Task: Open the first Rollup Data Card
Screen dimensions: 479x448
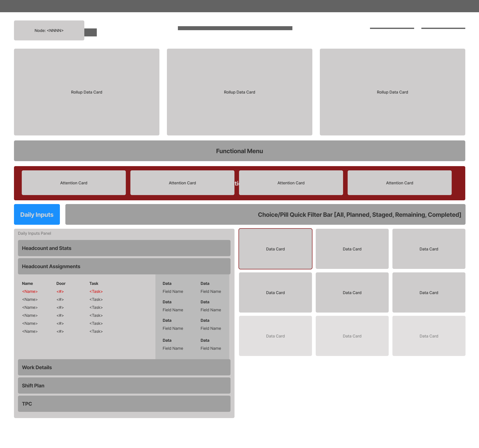Action: [87, 92]
